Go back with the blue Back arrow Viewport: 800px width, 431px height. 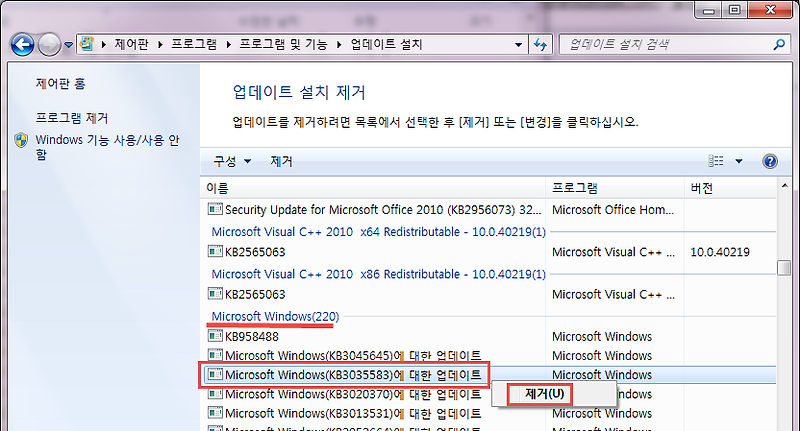(22, 45)
